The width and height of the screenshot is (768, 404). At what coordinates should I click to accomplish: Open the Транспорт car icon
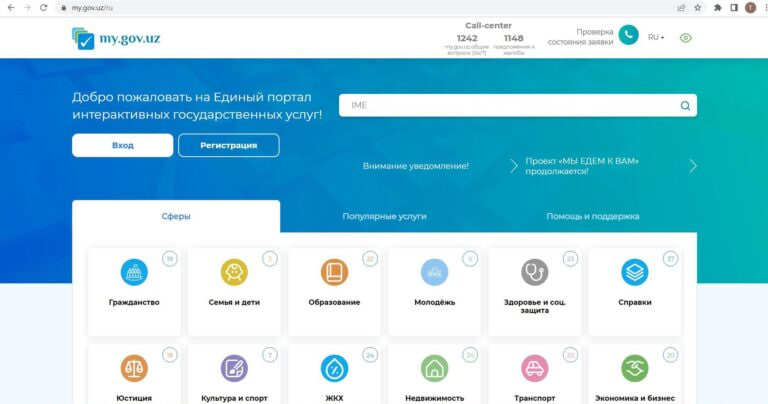(534, 368)
